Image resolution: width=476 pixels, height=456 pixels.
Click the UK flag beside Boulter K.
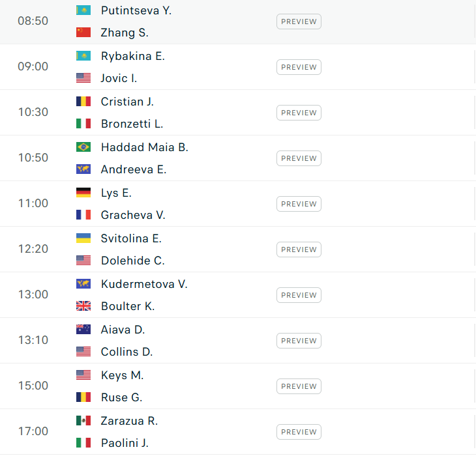(83, 306)
